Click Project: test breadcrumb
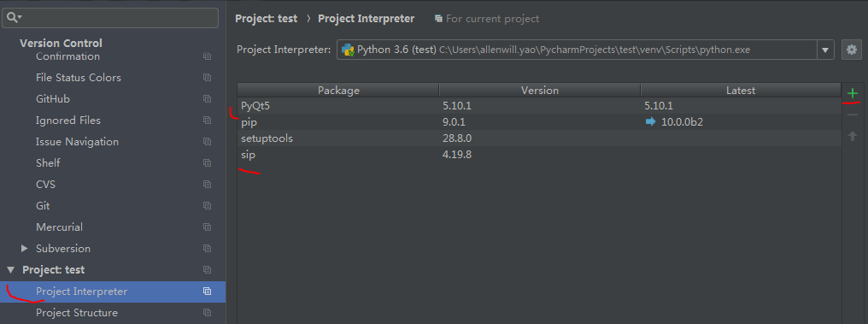 pyautogui.click(x=267, y=19)
